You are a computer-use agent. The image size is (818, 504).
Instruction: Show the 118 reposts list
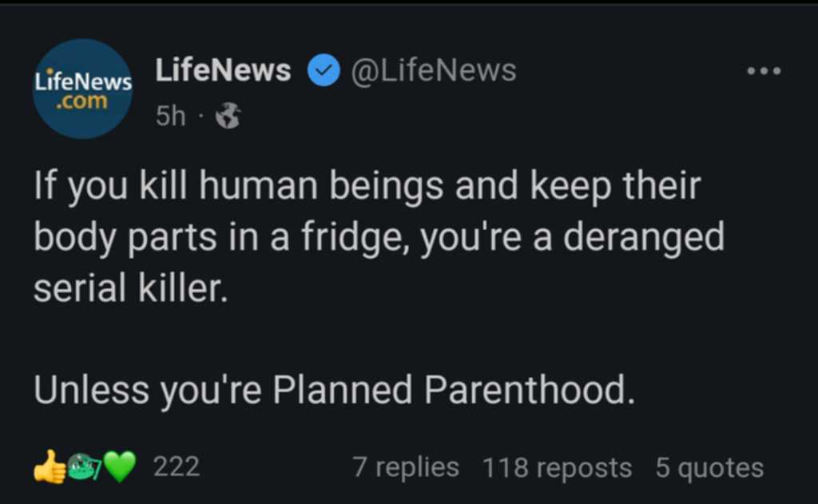(x=557, y=467)
